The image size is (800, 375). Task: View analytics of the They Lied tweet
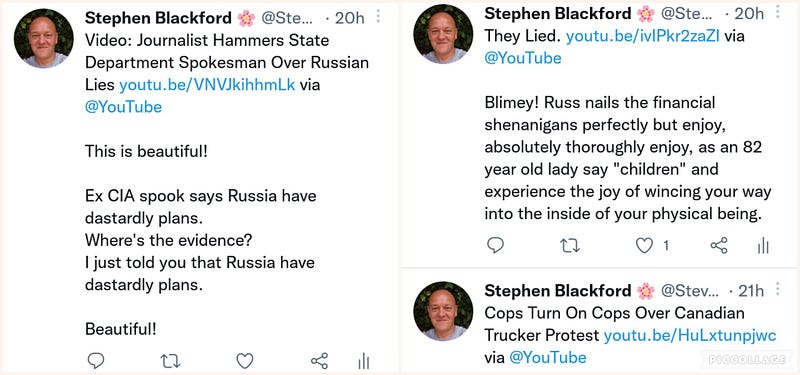[763, 246]
